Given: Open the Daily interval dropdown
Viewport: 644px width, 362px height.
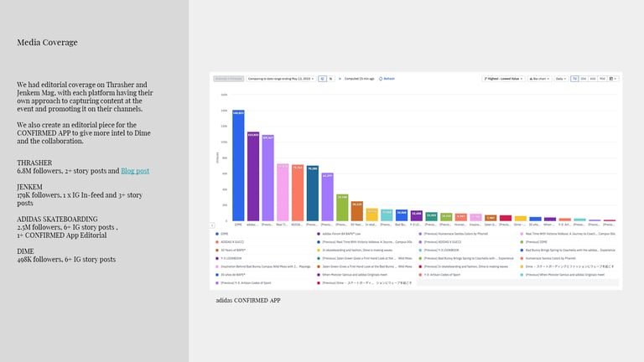Looking at the screenshot, I should [x=561, y=79].
